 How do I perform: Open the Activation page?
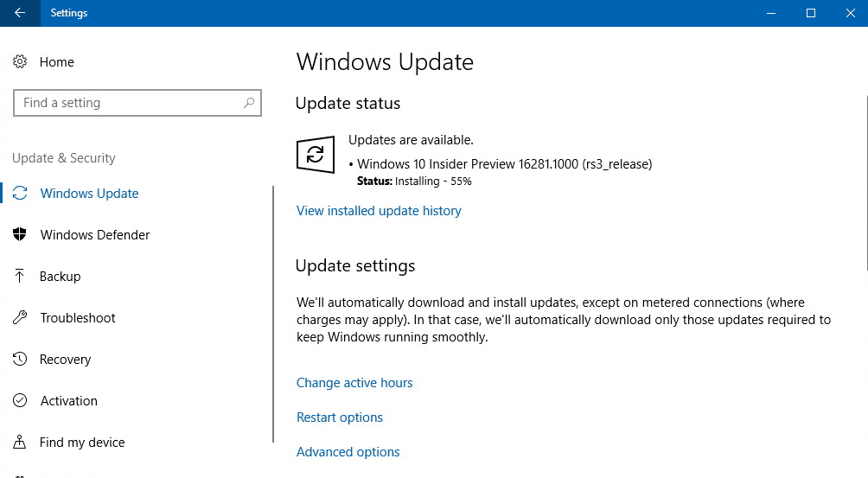[68, 401]
